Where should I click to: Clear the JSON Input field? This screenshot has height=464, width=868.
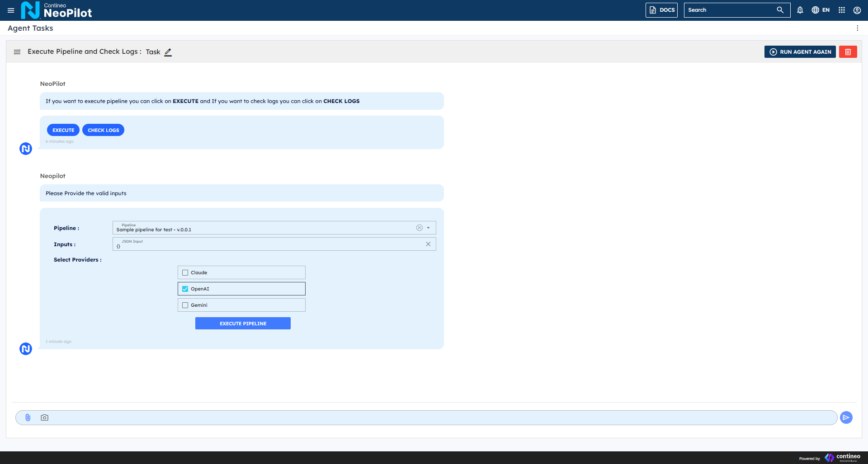428,244
